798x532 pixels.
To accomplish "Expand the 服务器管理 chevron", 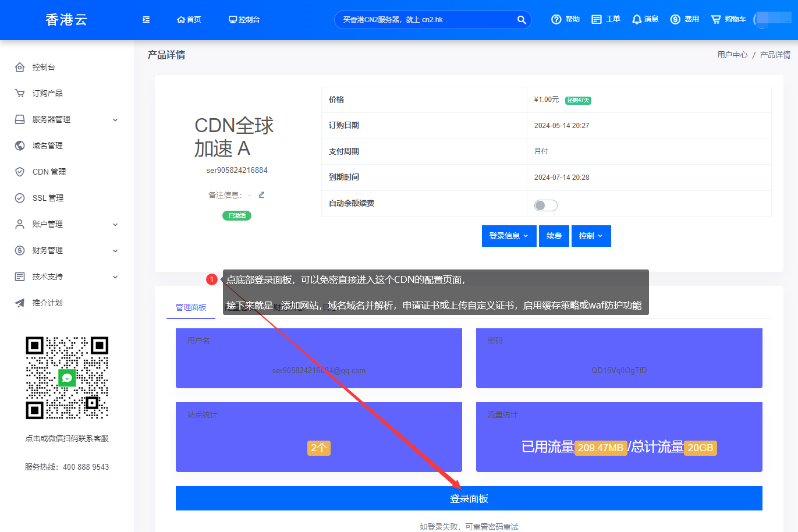I will (x=115, y=120).
